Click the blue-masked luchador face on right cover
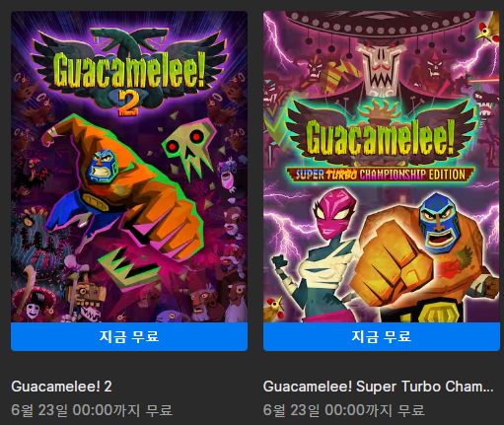 441,224
